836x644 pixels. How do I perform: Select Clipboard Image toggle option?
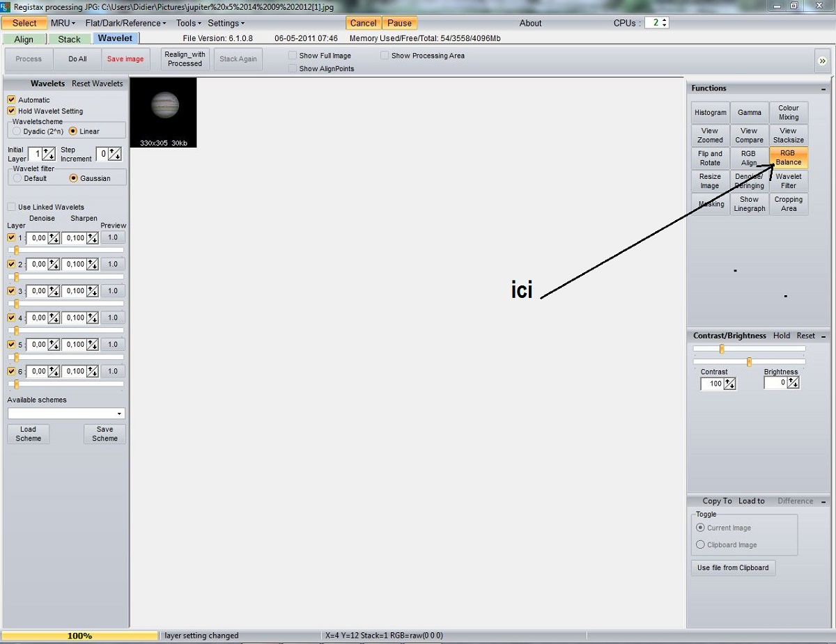[x=701, y=544]
